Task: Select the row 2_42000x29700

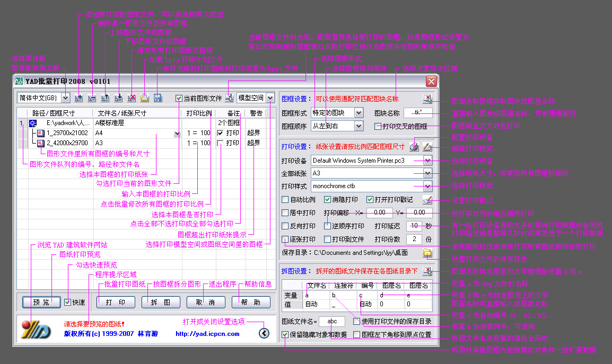Action: pyautogui.click(x=67, y=143)
